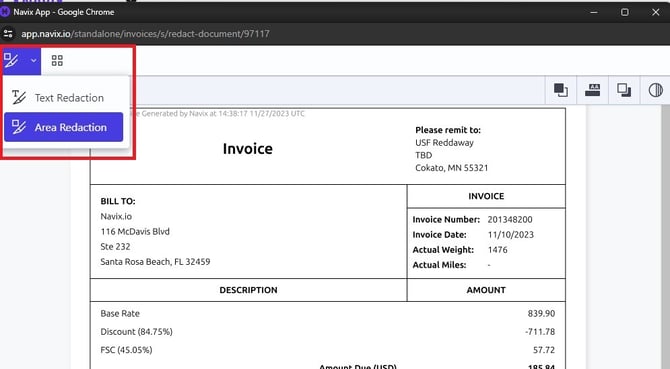Focus the app.navix.io URL address field

click(145, 34)
